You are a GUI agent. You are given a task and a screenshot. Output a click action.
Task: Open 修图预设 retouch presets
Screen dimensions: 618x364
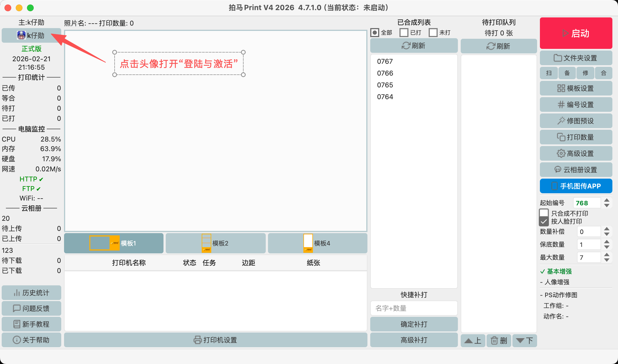point(576,121)
